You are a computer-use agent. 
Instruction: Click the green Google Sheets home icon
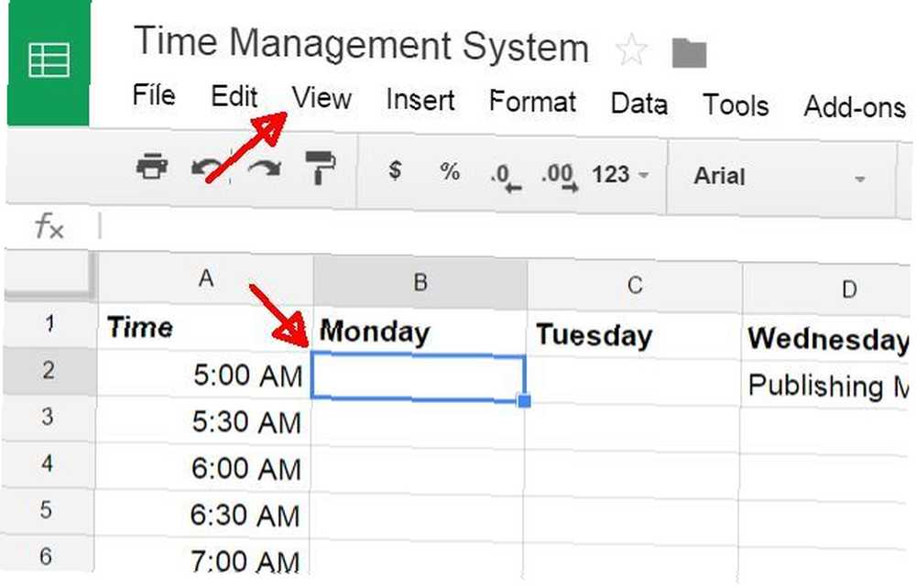(x=49, y=61)
